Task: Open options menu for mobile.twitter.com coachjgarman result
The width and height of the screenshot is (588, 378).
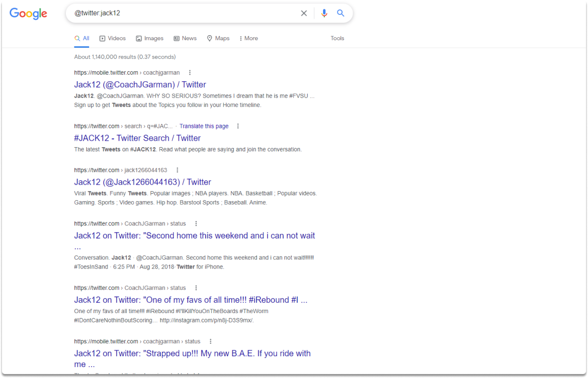Action: tap(190, 72)
